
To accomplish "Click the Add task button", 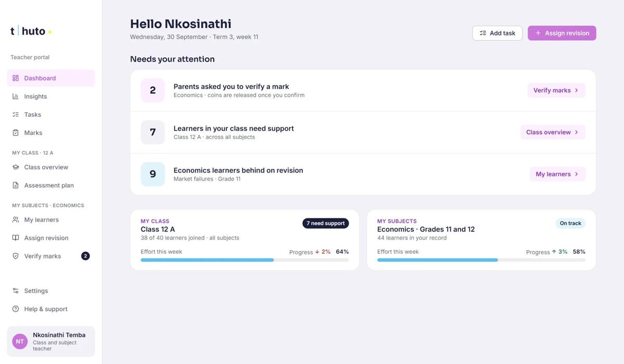I will click(497, 33).
